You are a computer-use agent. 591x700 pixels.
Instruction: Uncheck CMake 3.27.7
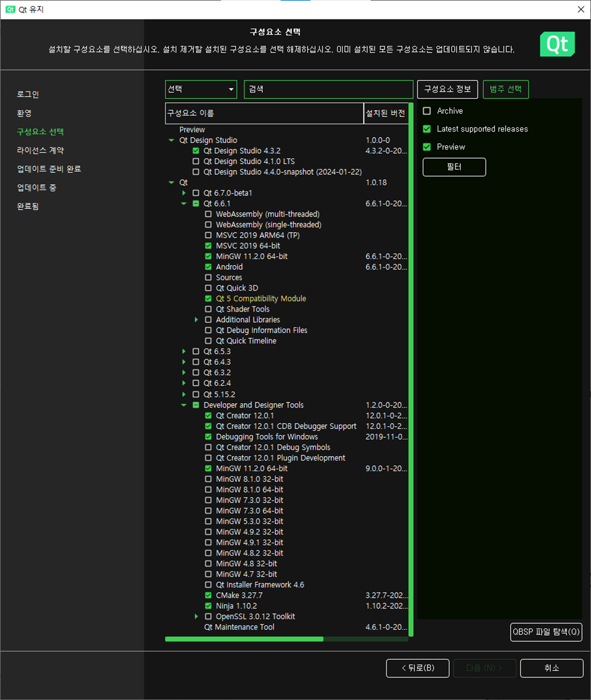[x=208, y=595]
